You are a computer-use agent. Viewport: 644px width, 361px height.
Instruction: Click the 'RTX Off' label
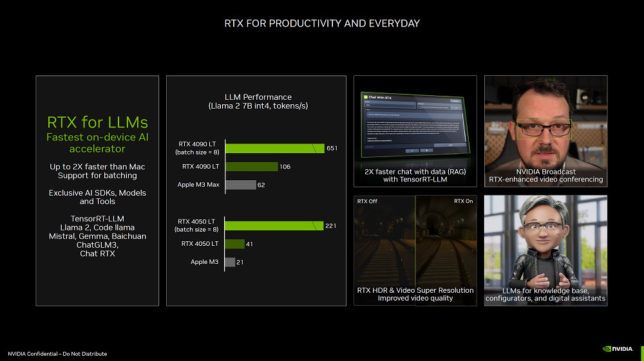367,201
